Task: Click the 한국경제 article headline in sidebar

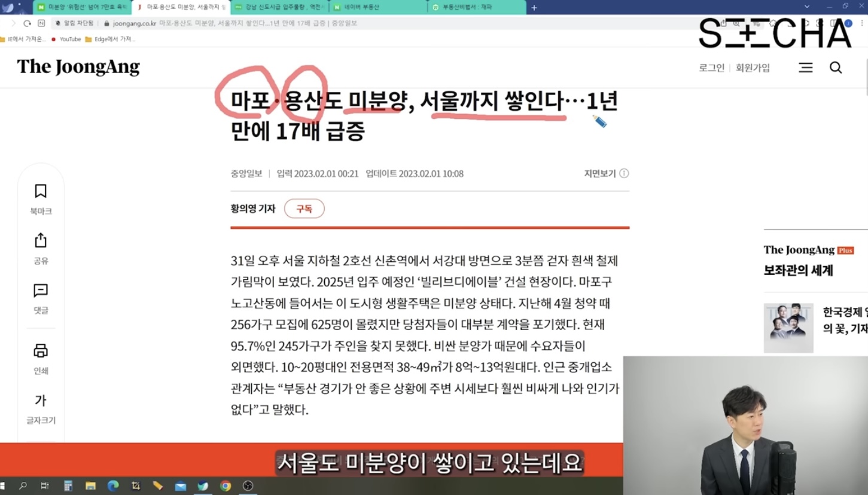Action: pos(845,320)
